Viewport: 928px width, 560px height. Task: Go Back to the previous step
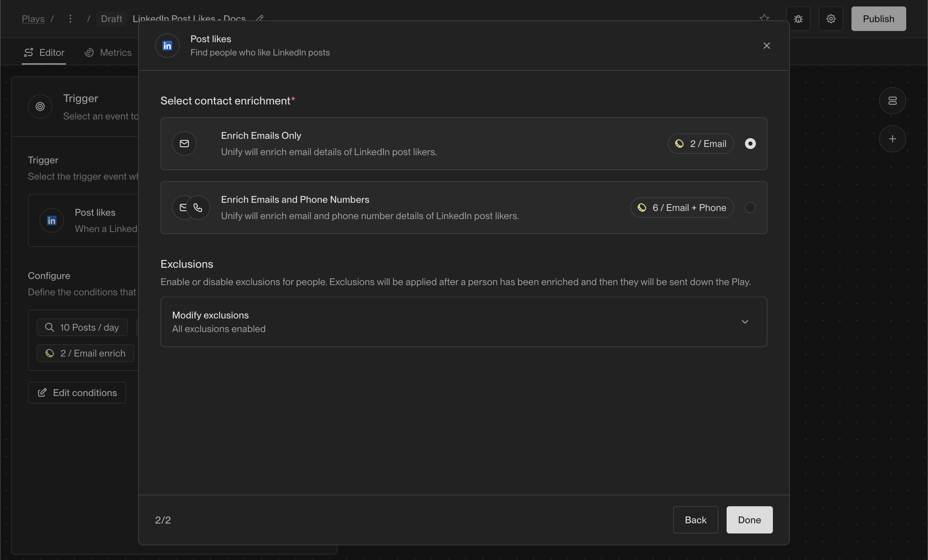point(695,520)
